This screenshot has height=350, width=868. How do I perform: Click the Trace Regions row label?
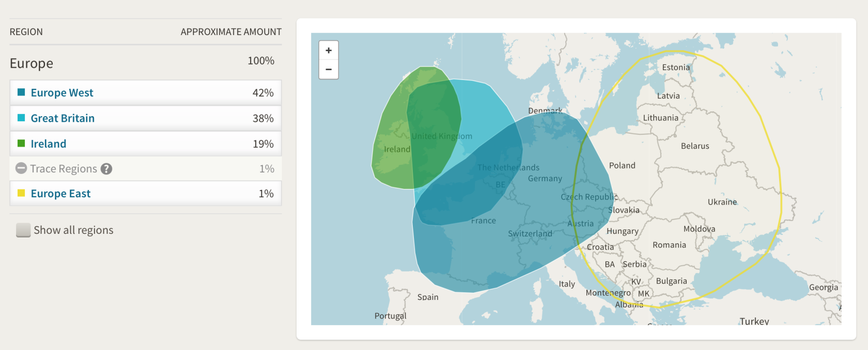click(x=64, y=169)
